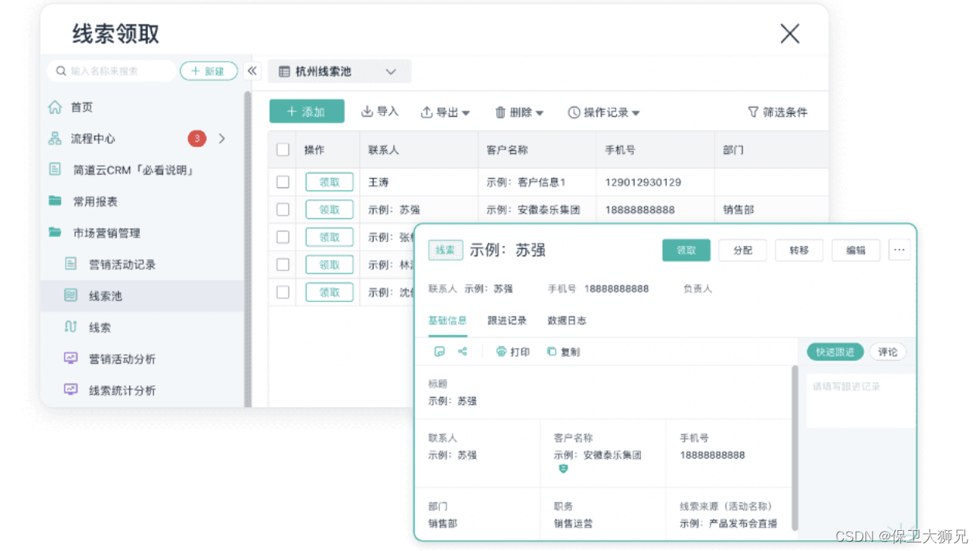Click the comment icon in the detail toolbar
Screen dimensions: 980x551
click(x=440, y=351)
